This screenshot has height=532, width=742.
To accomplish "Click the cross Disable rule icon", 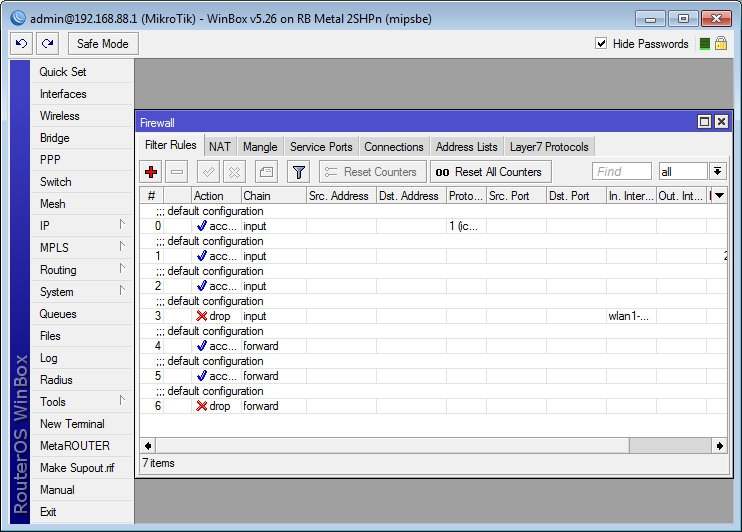I will 234,172.
